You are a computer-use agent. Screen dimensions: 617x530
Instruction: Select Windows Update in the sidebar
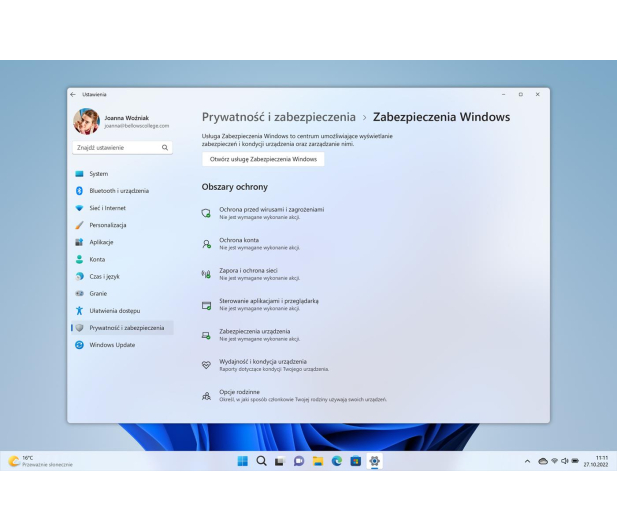(x=122, y=345)
